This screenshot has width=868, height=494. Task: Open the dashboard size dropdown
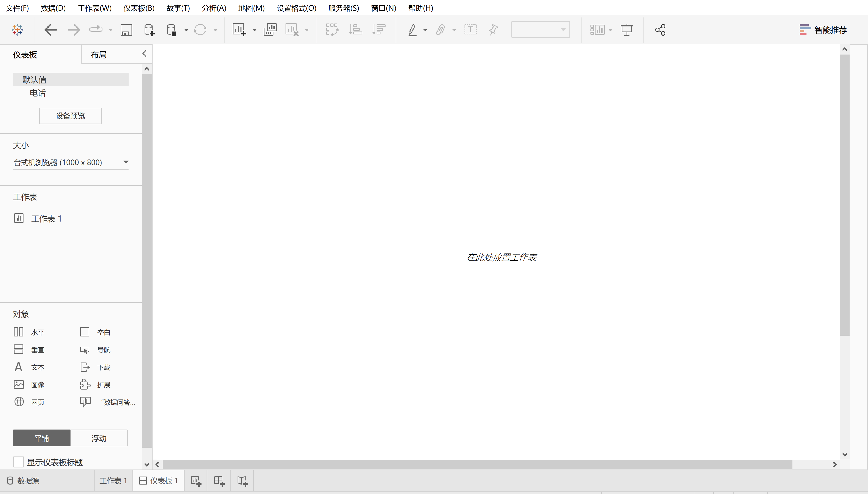click(x=70, y=162)
